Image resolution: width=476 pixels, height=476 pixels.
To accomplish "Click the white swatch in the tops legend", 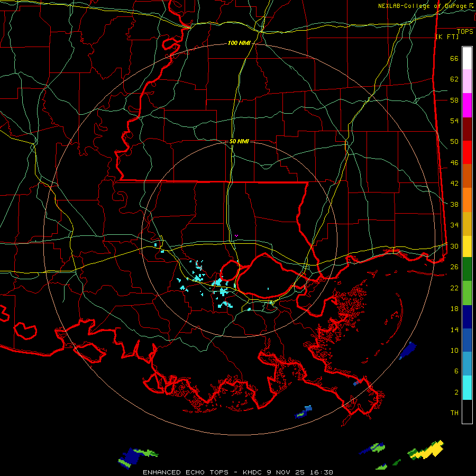I will click(467, 58).
